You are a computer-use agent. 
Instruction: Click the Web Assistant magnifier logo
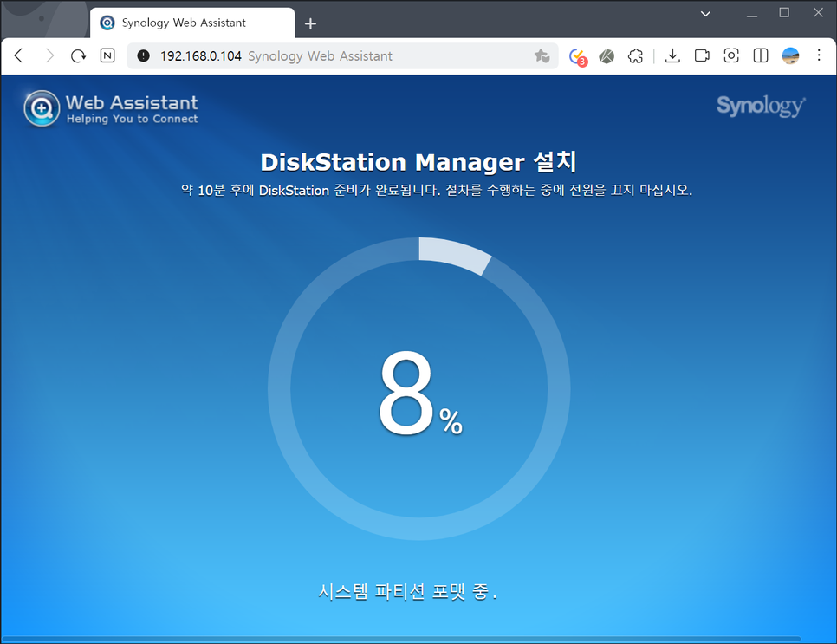tap(42, 108)
